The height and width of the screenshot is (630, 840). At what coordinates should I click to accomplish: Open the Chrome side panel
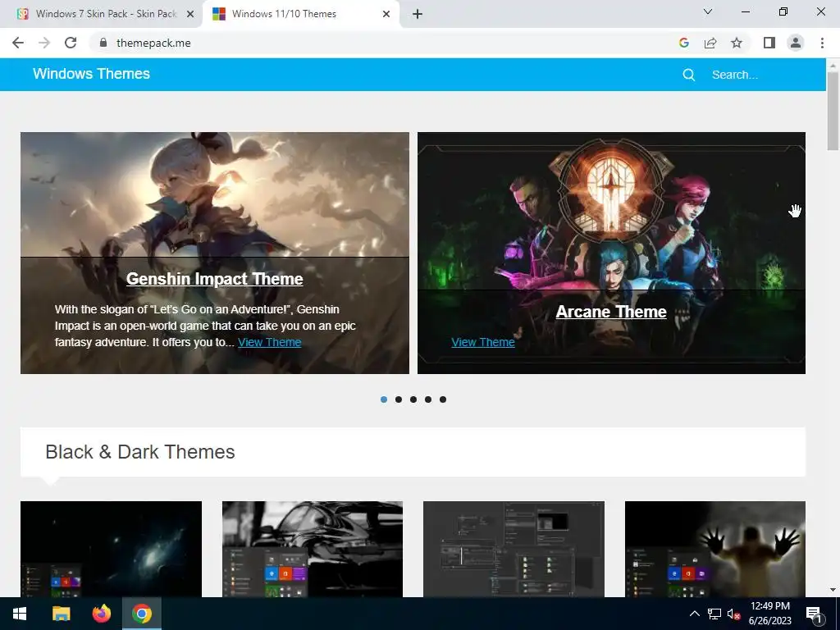coord(769,43)
